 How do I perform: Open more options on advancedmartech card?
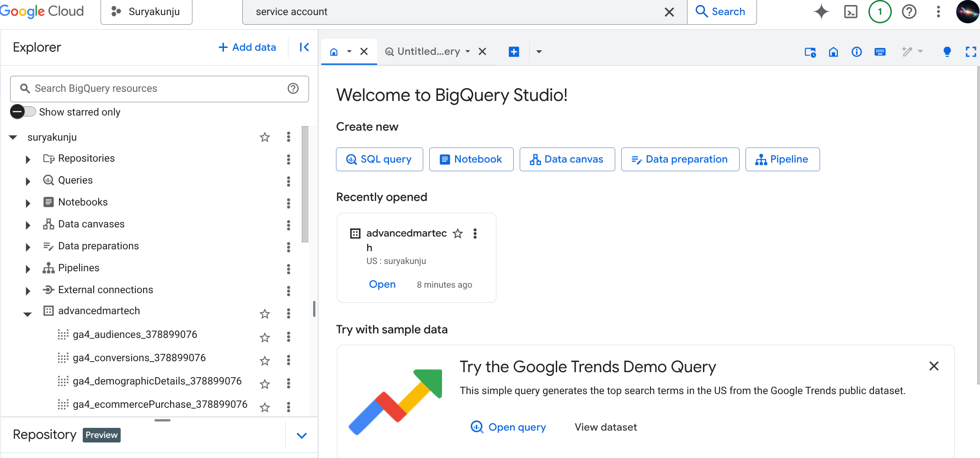(475, 234)
